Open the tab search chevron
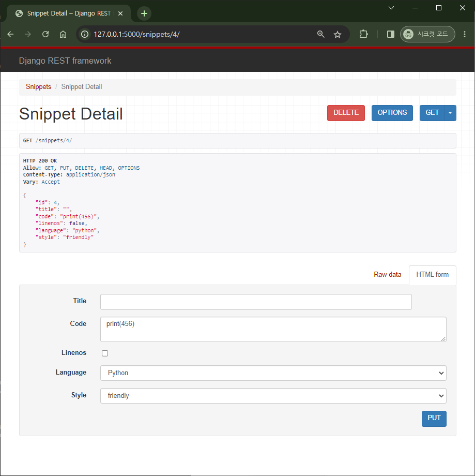 tap(391, 8)
